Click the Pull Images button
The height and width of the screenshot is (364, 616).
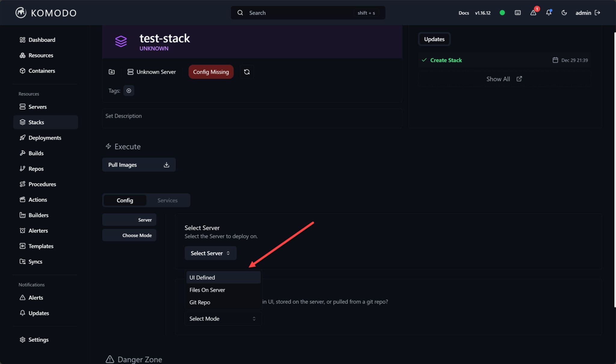click(138, 165)
